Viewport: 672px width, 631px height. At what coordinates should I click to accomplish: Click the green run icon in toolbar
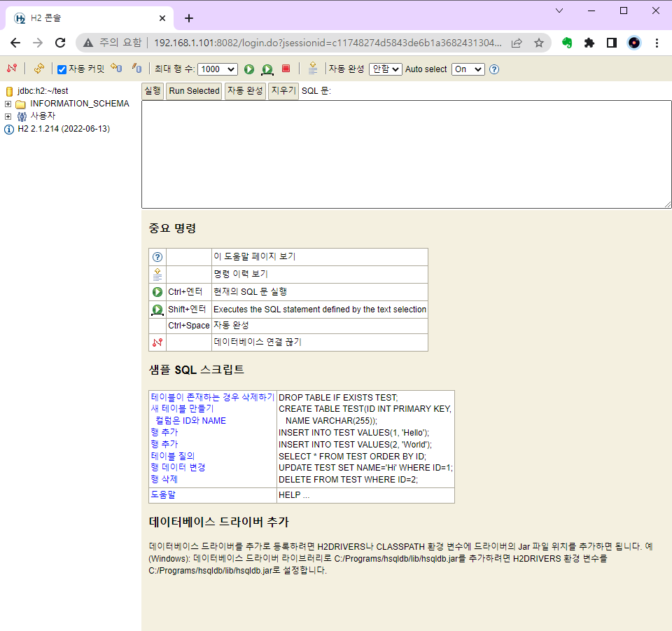[249, 69]
